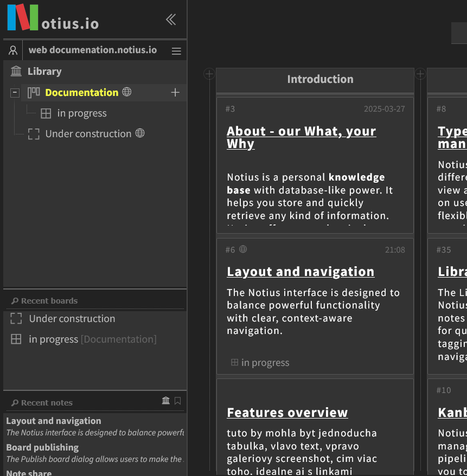
Task: Toggle bookmark filter in Recent notes
Action: [177, 401]
